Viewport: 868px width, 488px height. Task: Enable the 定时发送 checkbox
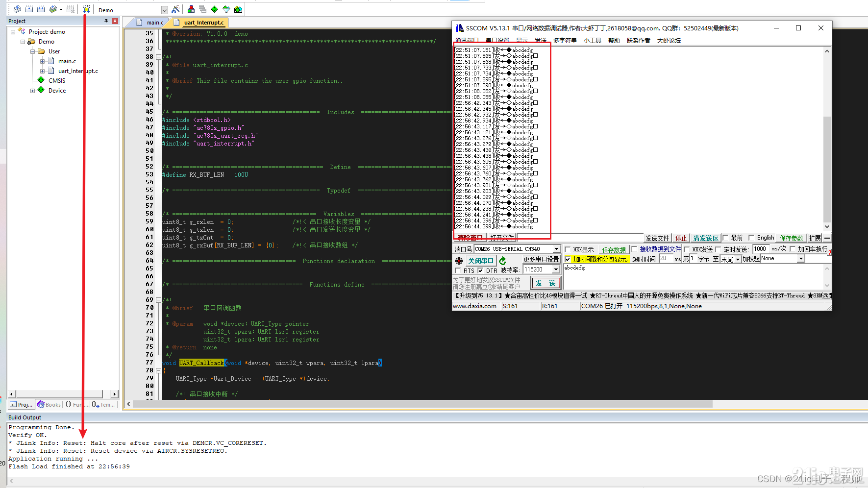(718, 249)
